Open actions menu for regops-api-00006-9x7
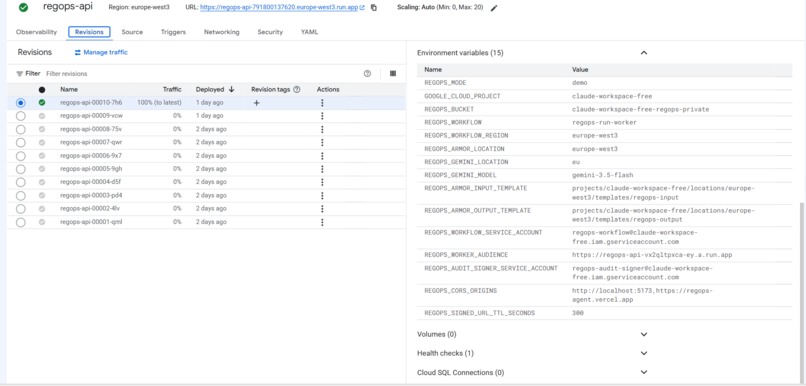This screenshot has height=386, width=806. 322,156
